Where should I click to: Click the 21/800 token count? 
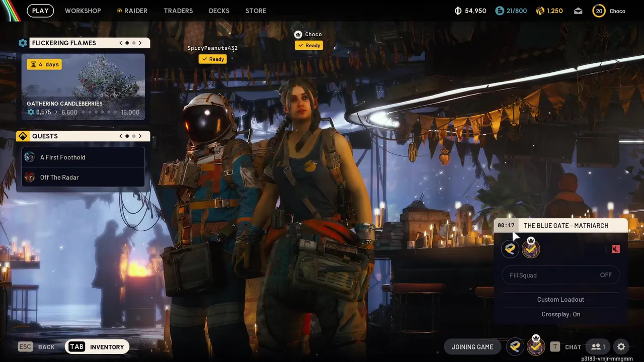tap(517, 11)
